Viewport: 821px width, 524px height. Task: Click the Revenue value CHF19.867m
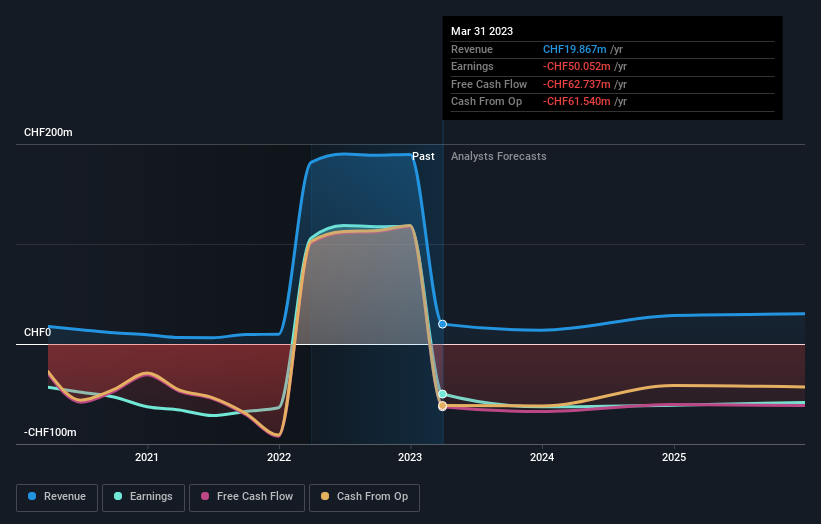(x=574, y=49)
